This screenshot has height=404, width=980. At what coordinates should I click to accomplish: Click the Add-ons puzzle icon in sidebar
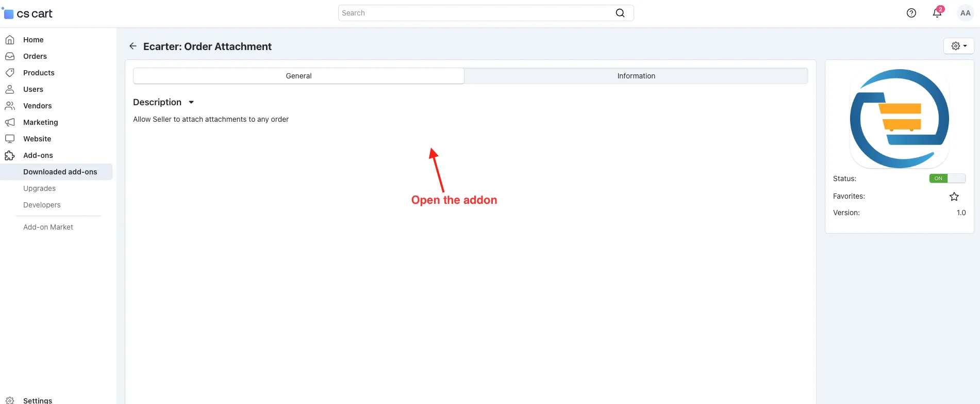tap(10, 155)
